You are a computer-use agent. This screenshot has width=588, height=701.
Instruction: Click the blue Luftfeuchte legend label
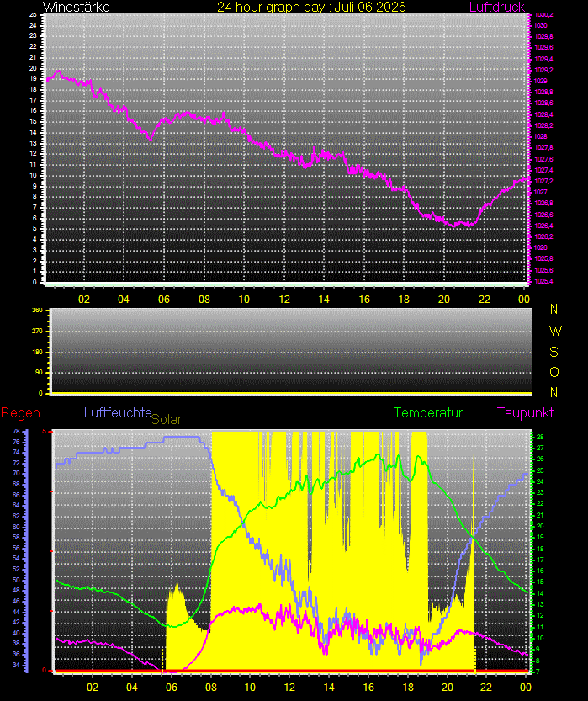(118, 412)
